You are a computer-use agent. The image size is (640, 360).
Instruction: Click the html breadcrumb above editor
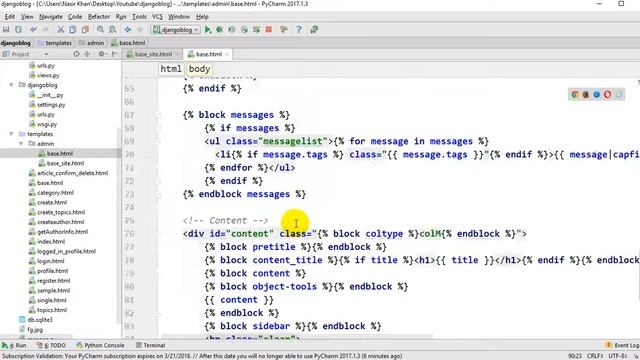click(171, 69)
